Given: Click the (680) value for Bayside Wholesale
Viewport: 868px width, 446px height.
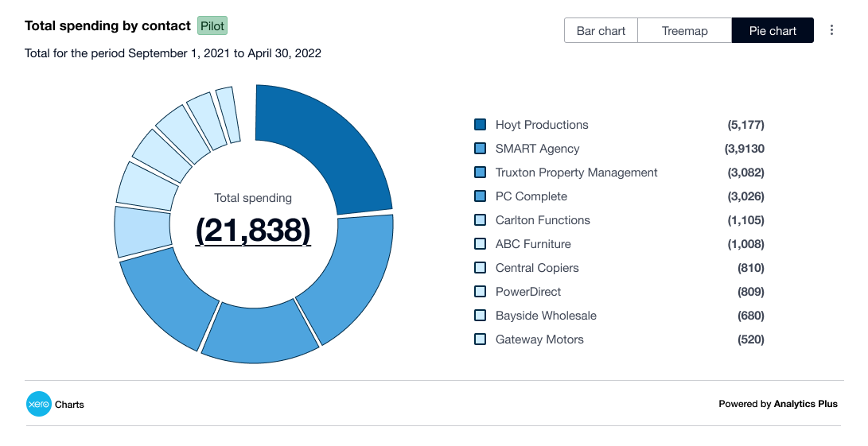Looking at the screenshot, I should click(750, 316).
